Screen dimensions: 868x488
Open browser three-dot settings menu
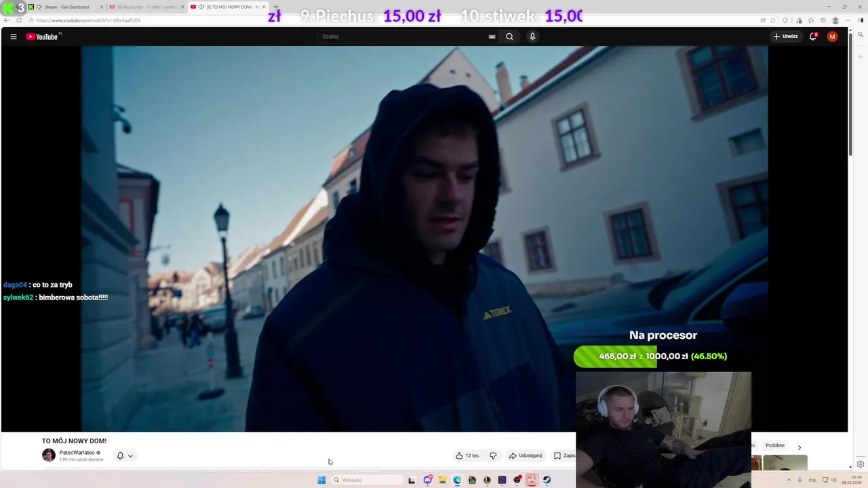coord(848,20)
